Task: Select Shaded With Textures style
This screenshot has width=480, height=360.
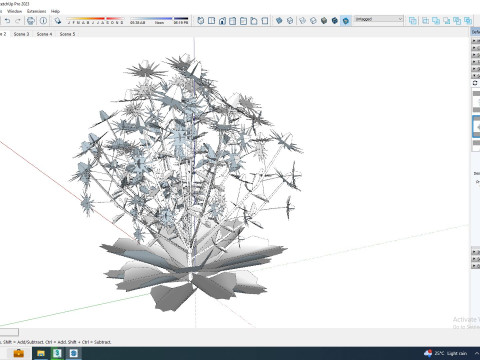Action: [335, 21]
